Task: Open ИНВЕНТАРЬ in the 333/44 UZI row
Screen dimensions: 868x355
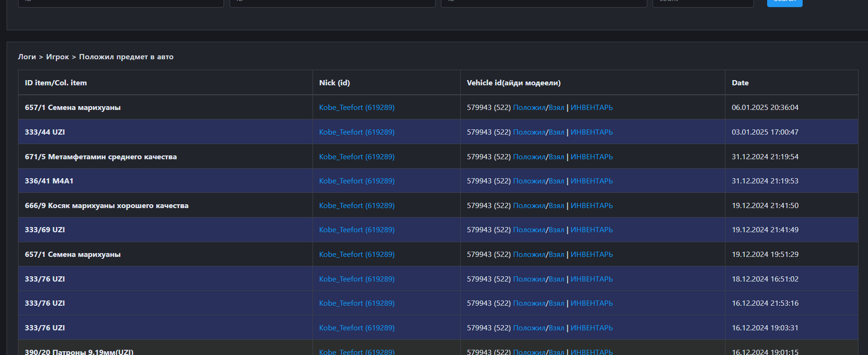Action: click(591, 132)
